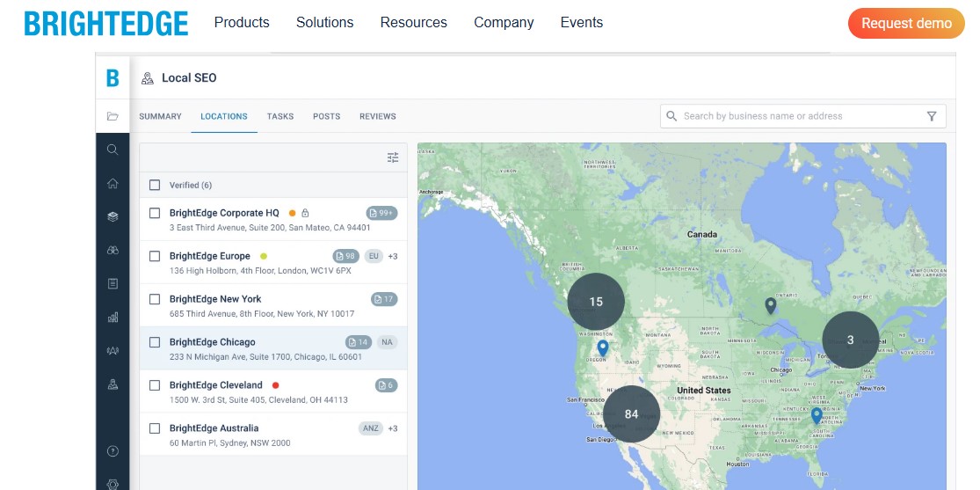The image size is (980, 490).
Task: Toggle the Verified (6) select-all checkbox
Action: pos(155,186)
